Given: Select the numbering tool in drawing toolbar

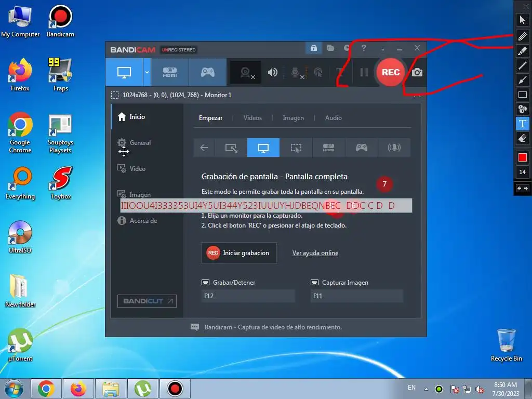Looking at the screenshot, I should (x=523, y=109).
